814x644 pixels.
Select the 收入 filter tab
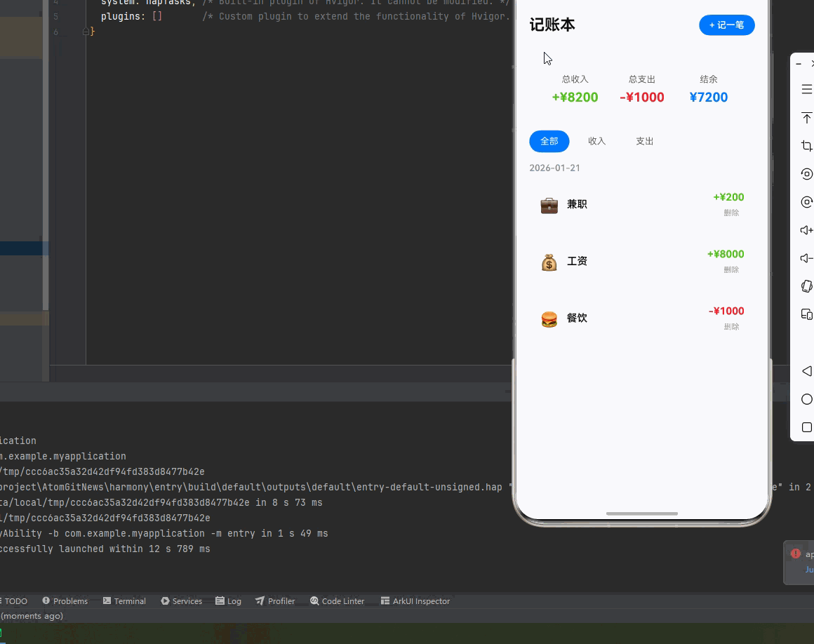[597, 141]
